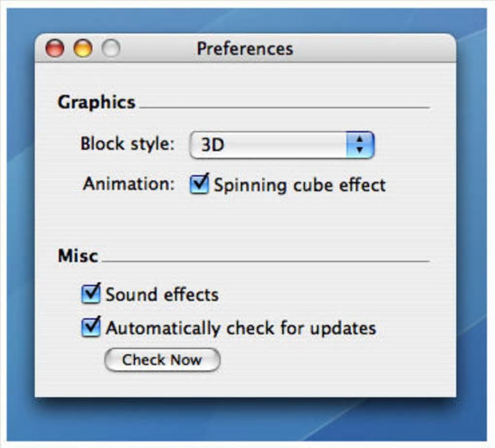Click the "Sound effects" label text

click(162, 295)
